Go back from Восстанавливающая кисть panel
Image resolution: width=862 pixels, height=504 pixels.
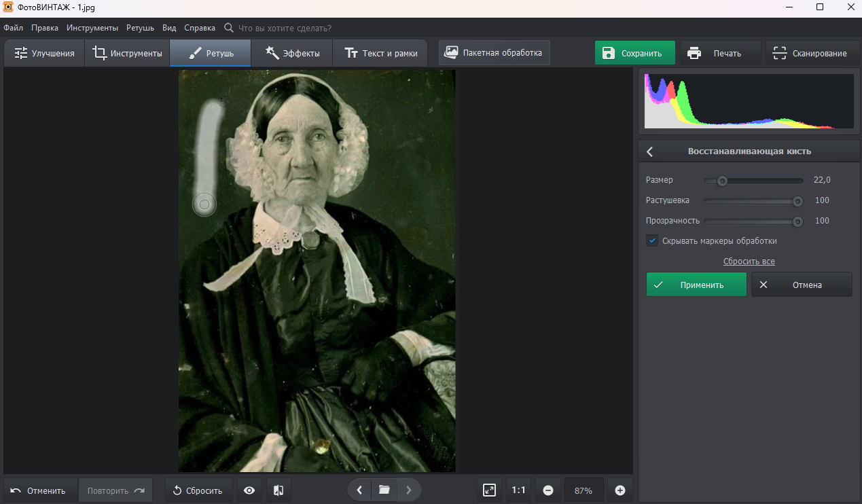click(650, 151)
